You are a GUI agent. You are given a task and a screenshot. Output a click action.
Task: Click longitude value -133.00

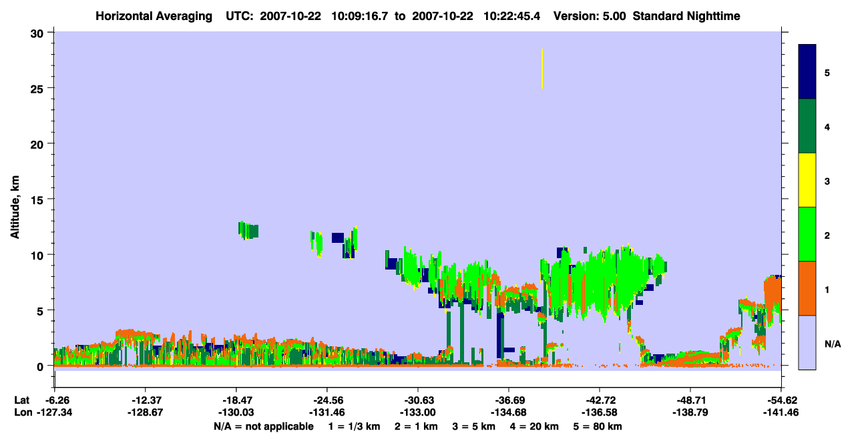(418, 413)
